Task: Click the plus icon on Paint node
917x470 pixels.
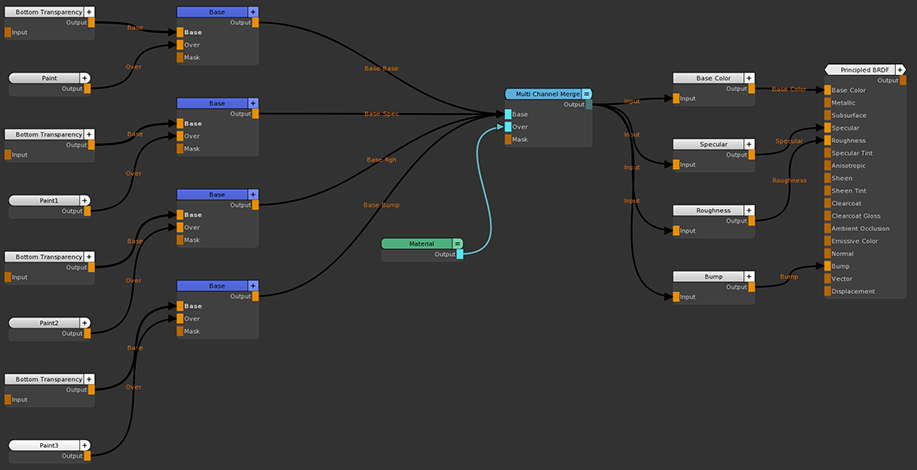Action: tap(85, 77)
